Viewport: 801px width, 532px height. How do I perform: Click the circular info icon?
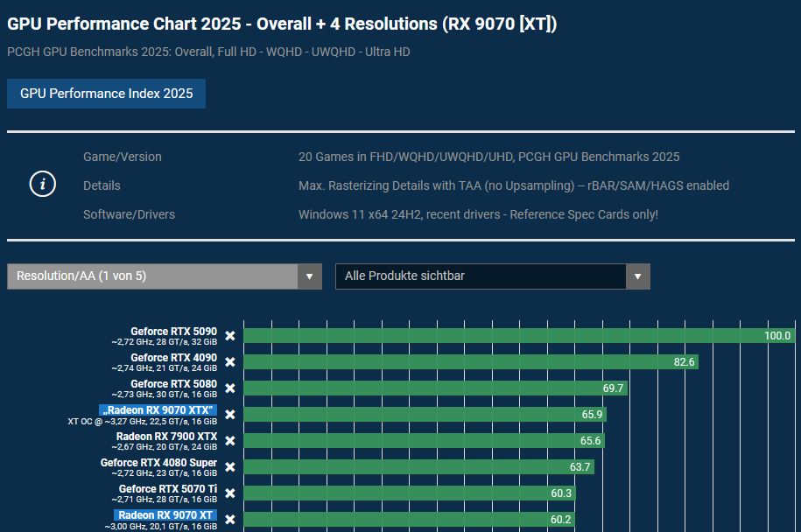(x=42, y=184)
